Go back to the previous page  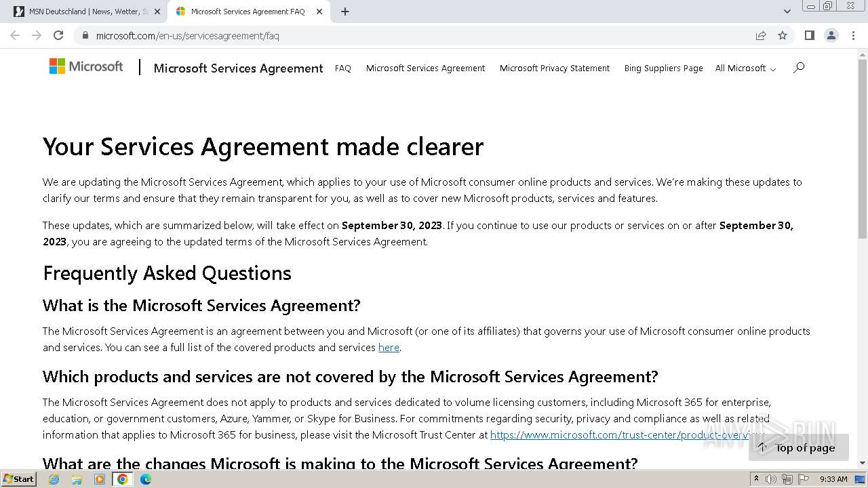click(x=15, y=35)
